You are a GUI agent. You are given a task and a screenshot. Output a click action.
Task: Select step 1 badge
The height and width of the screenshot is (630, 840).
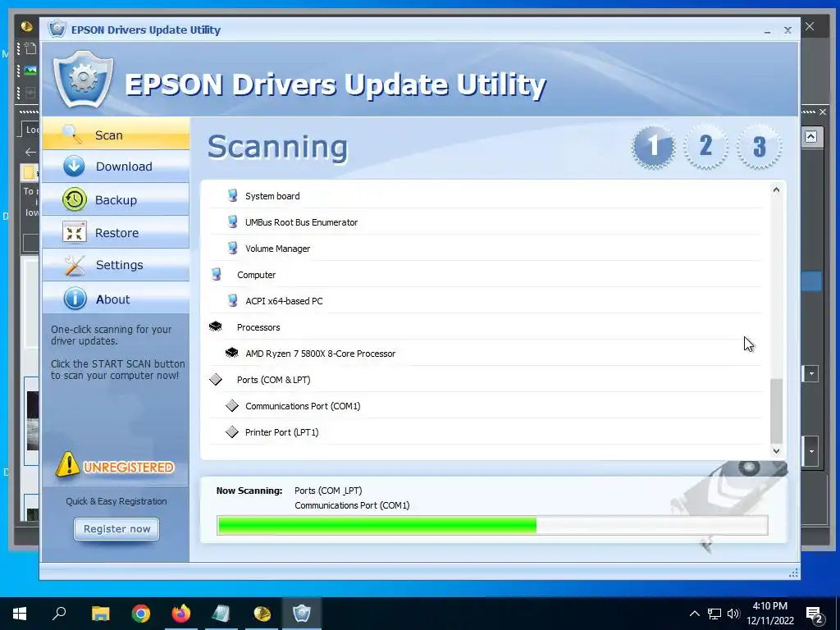(x=653, y=146)
